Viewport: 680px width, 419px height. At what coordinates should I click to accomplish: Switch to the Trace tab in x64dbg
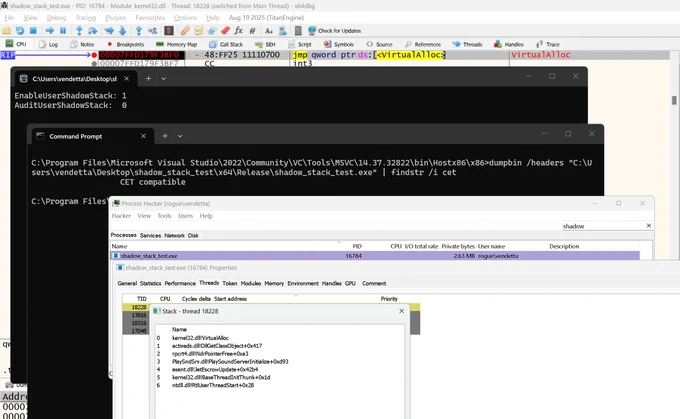pyautogui.click(x=548, y=44)
